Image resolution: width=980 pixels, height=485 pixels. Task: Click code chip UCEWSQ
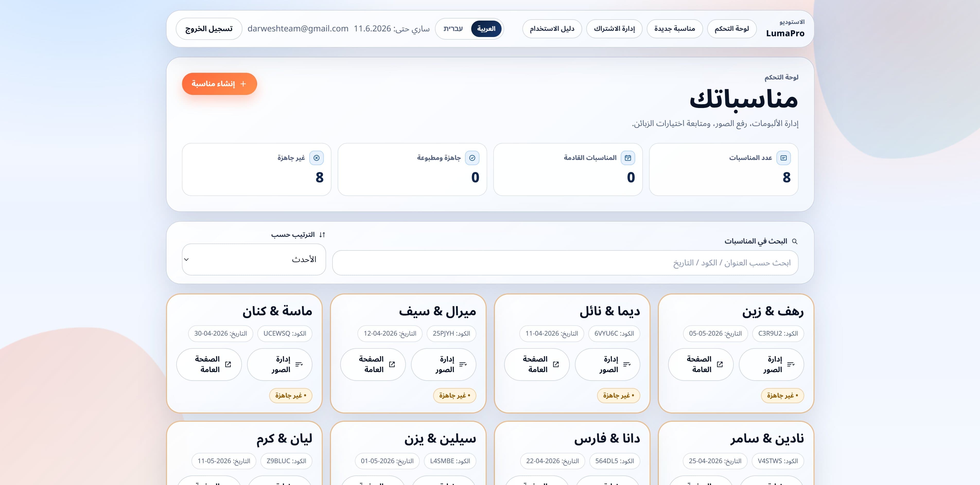(x=285, y=333)
